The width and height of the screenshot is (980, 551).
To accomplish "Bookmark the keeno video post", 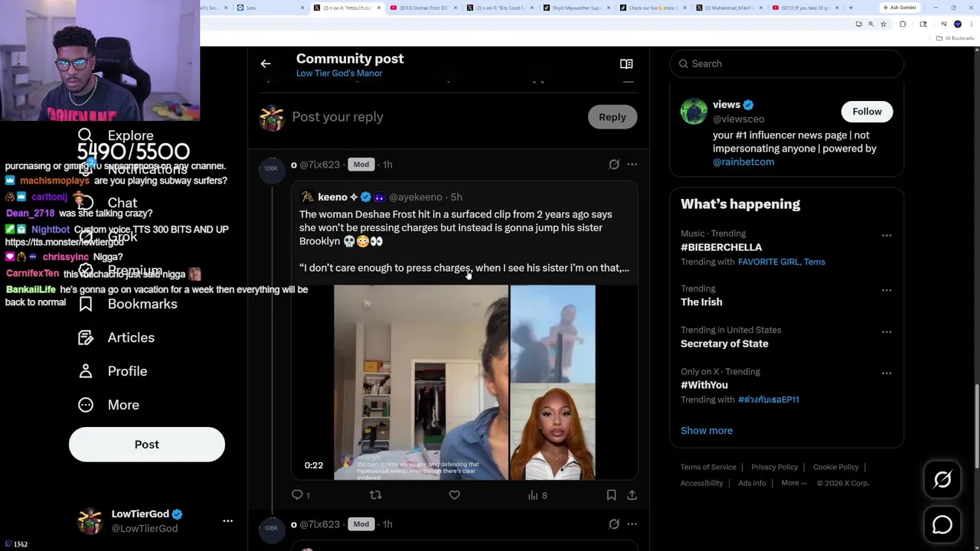I will pos(611,495).
